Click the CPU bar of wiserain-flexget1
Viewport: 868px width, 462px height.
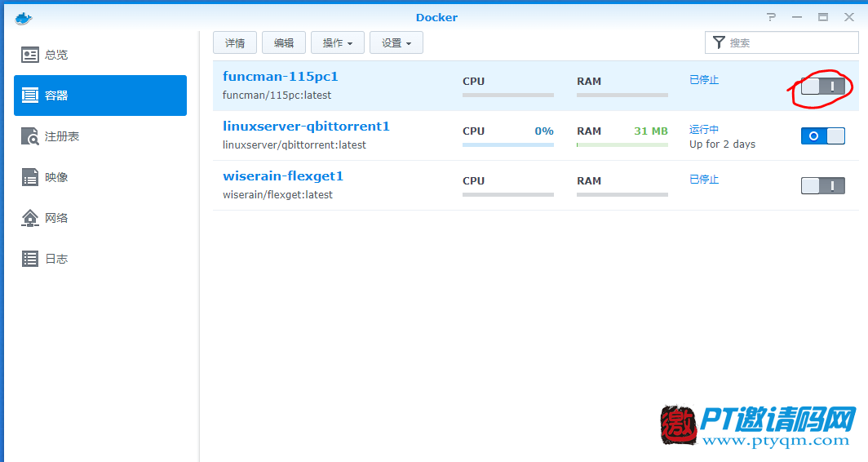tap(508, 195)
